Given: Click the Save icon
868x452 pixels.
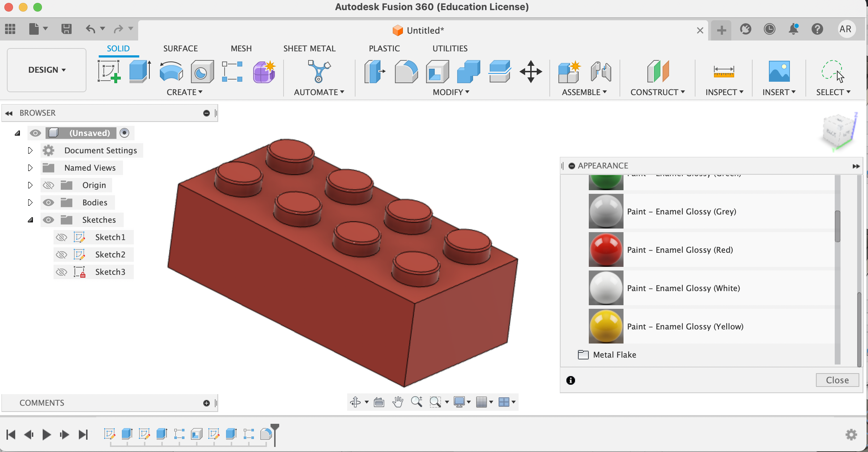Looking at the screenshot, I should [x=67, y=29].
